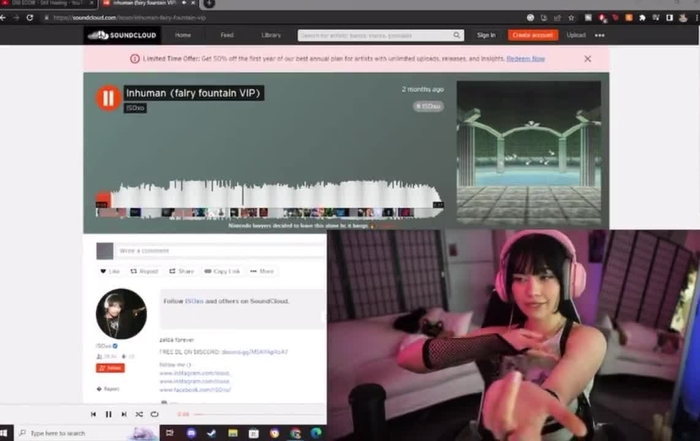700x441 pixels.
Task: Click the ISOxo tag pill
Action: (428, 106)
